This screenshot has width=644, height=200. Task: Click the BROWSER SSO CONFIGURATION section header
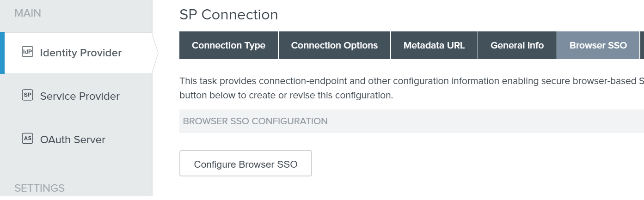255,121
